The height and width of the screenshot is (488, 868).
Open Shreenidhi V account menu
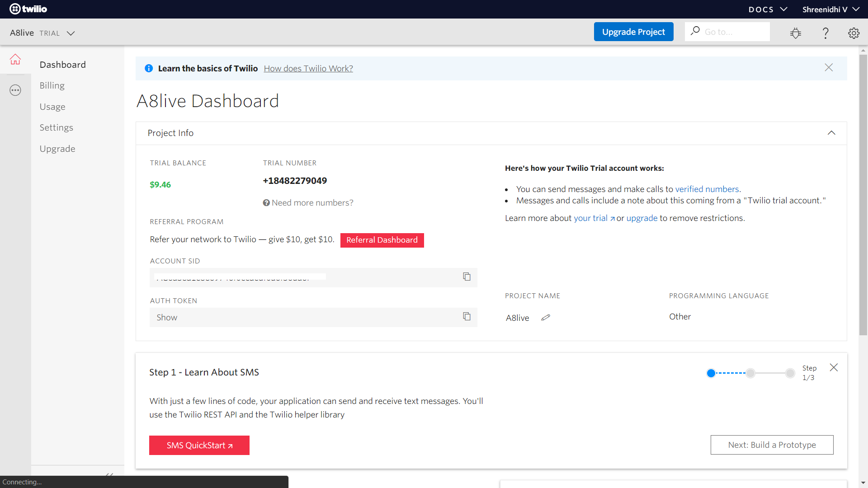830,9
